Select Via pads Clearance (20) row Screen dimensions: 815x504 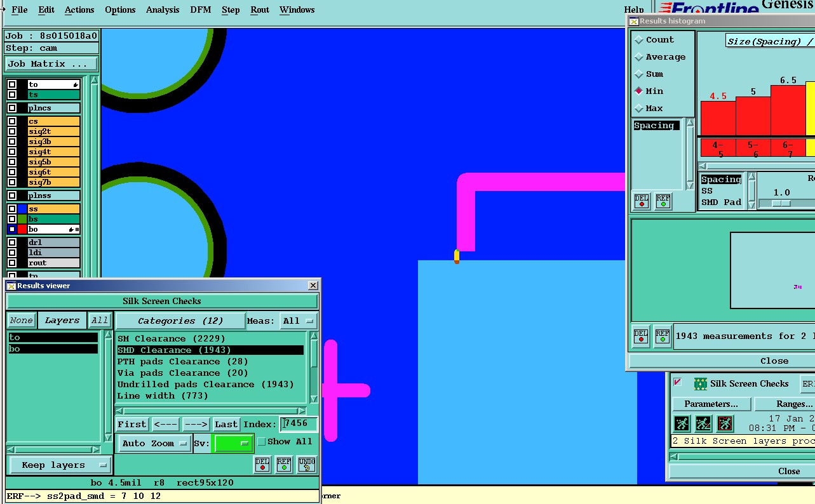[210, 373]
